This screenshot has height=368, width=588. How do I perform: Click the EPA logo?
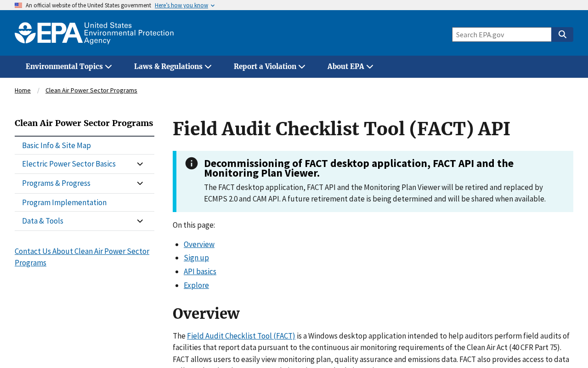[x=94, y=33]
